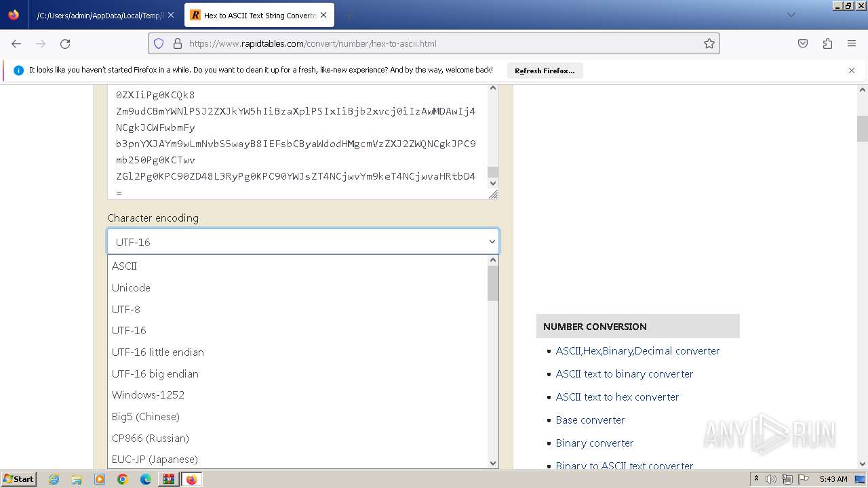Screen dimensions: 868x488
Task: Choose Big5 (Chinese) encoding option
Action: point(298,416)
